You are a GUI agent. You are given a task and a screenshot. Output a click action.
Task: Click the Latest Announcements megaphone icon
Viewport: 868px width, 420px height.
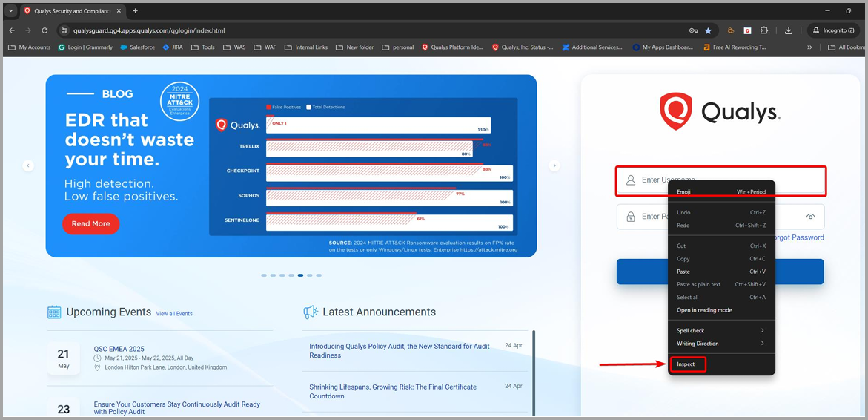311,312
